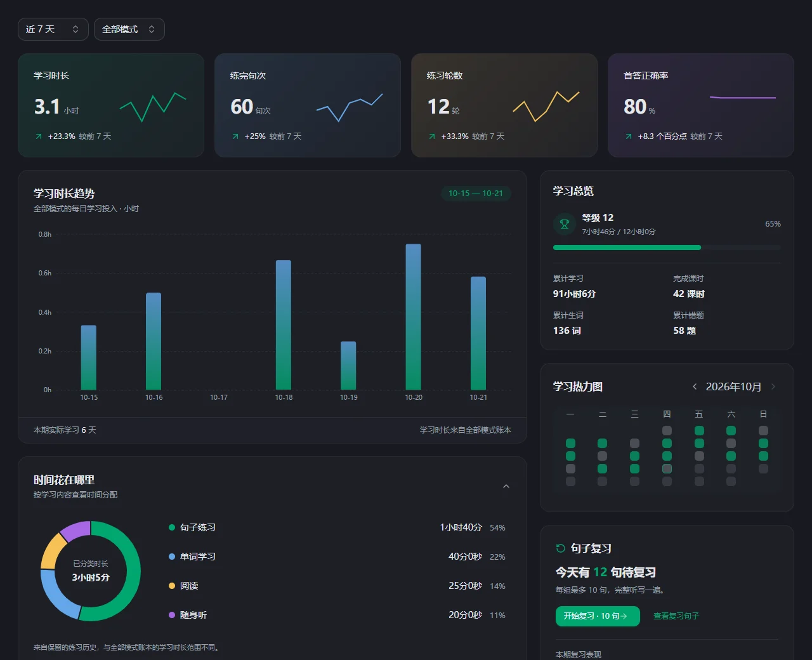Viewport: 812px width, 660px height.
Task: Collapse the 时间花在哪里 panel chevron
Action: 506,487
